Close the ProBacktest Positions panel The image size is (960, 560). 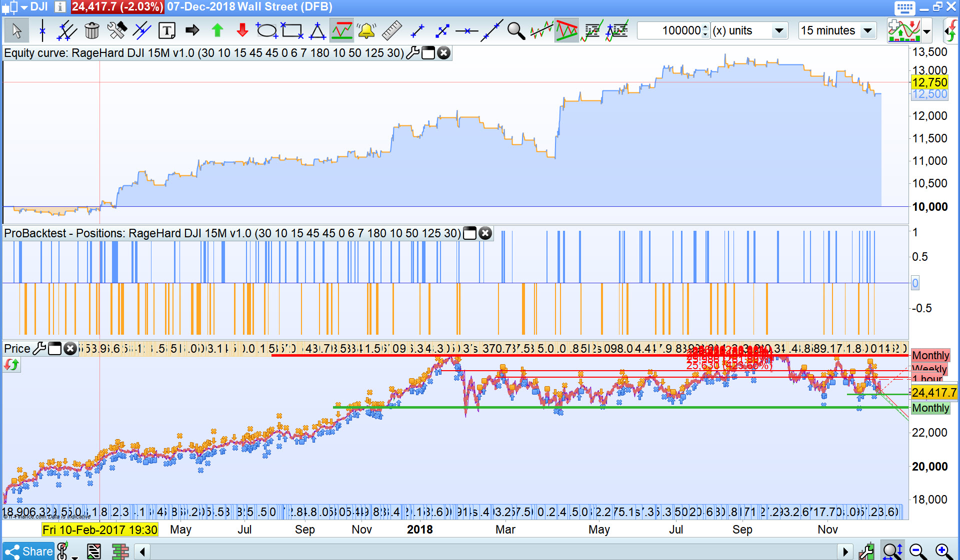(x=485, y=233)
